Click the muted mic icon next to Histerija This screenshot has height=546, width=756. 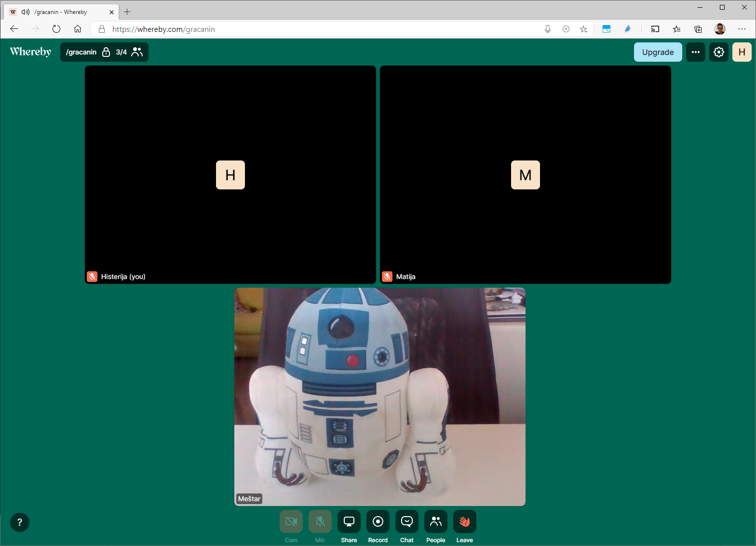tap(92, 277)
